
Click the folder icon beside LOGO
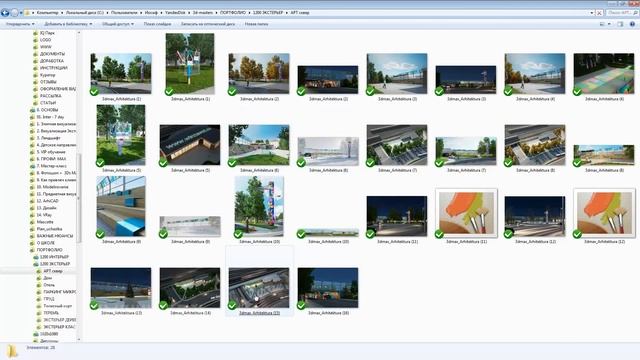click(x=36, y=40)
